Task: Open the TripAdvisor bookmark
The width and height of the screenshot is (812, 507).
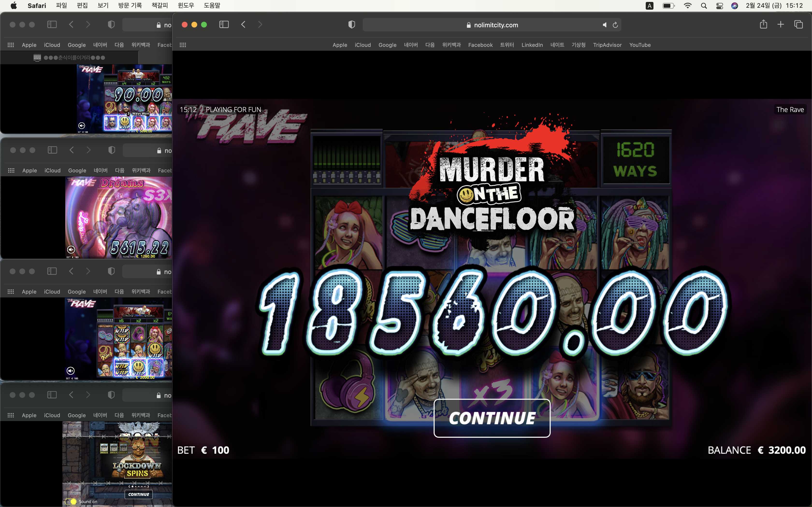Action: (x=607, y=45)
